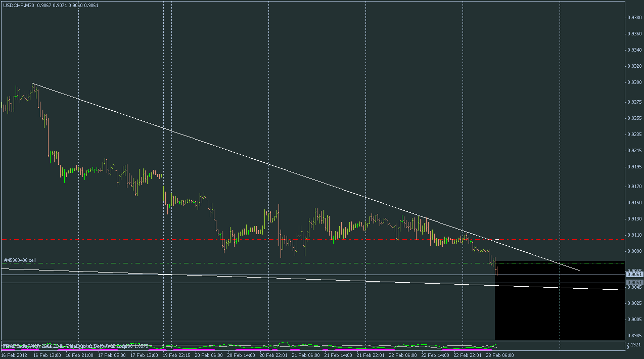Screen dimensions: 644x359
Task: Click the 20 Feb 22:01 time label
Action: (273, 355)
